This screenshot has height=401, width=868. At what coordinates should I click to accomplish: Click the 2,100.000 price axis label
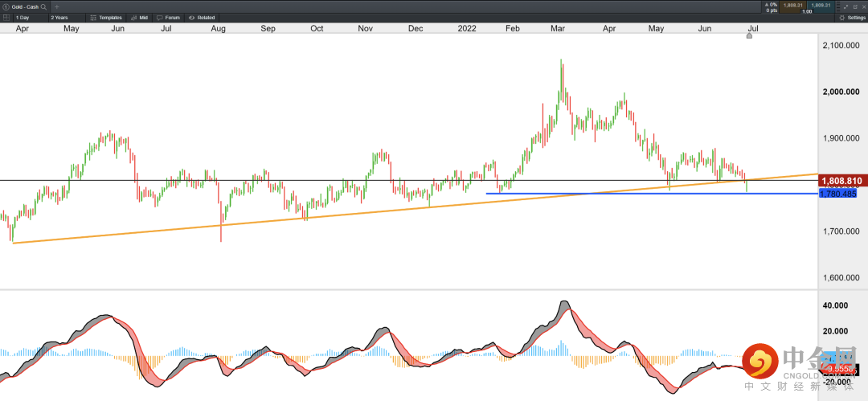coord(840,46)
